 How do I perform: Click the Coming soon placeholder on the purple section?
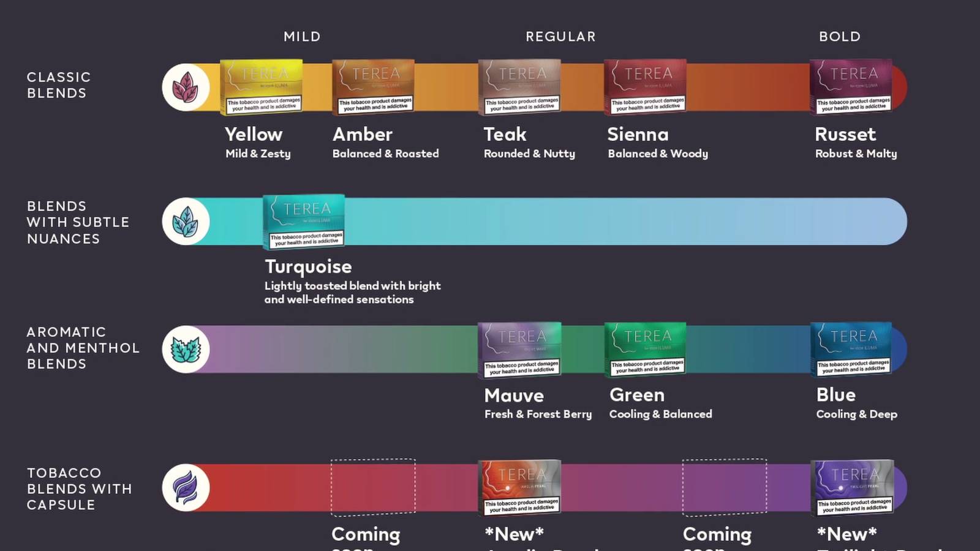pos(725,487)
